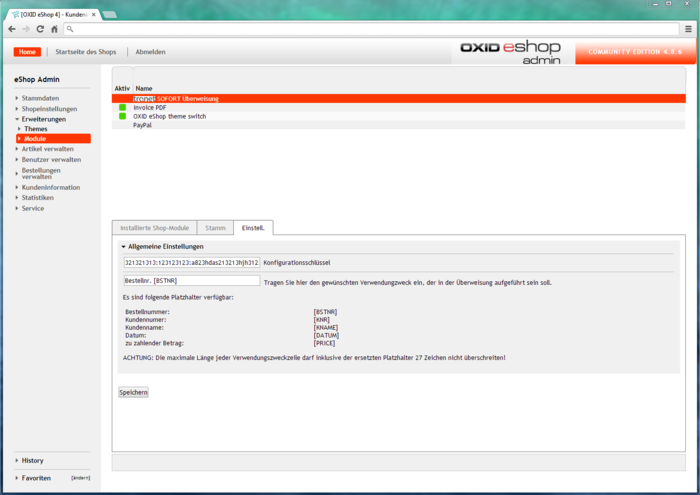Expand the Statistiken menu

pos(38,198)
